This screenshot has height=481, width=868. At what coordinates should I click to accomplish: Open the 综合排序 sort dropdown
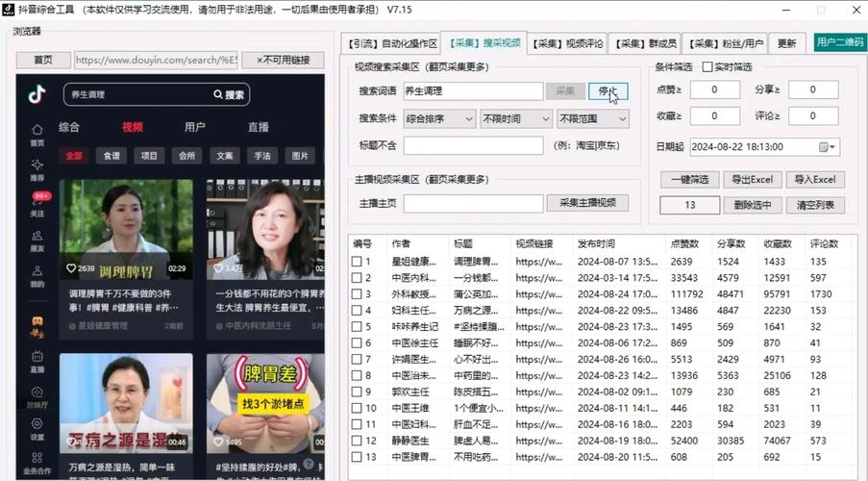439,118
